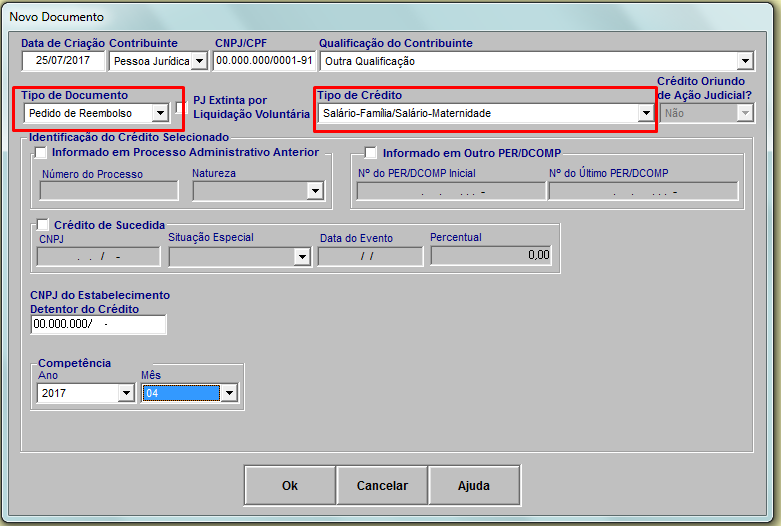Open the Competência Ano dropdown
The image size is (781, 526).
[127, 393]
